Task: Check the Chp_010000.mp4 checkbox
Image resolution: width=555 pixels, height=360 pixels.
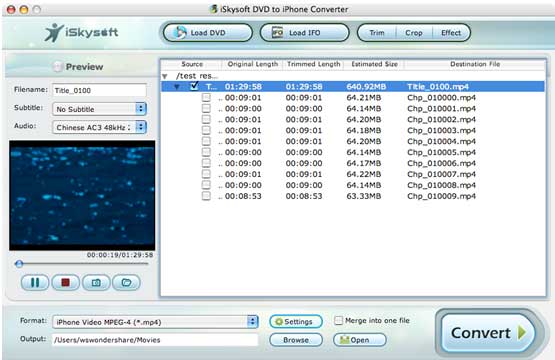Action: coord(206,97)
